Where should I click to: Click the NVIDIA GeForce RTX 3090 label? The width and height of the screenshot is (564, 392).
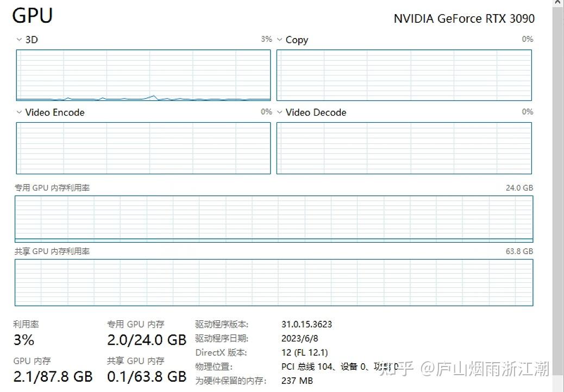tap(464, 18)
